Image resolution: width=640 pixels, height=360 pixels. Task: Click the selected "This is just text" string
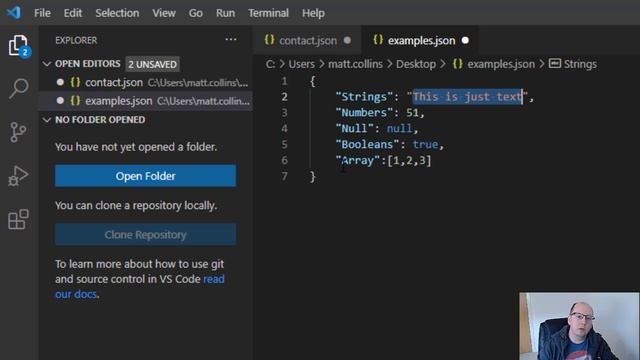(468, 97)
